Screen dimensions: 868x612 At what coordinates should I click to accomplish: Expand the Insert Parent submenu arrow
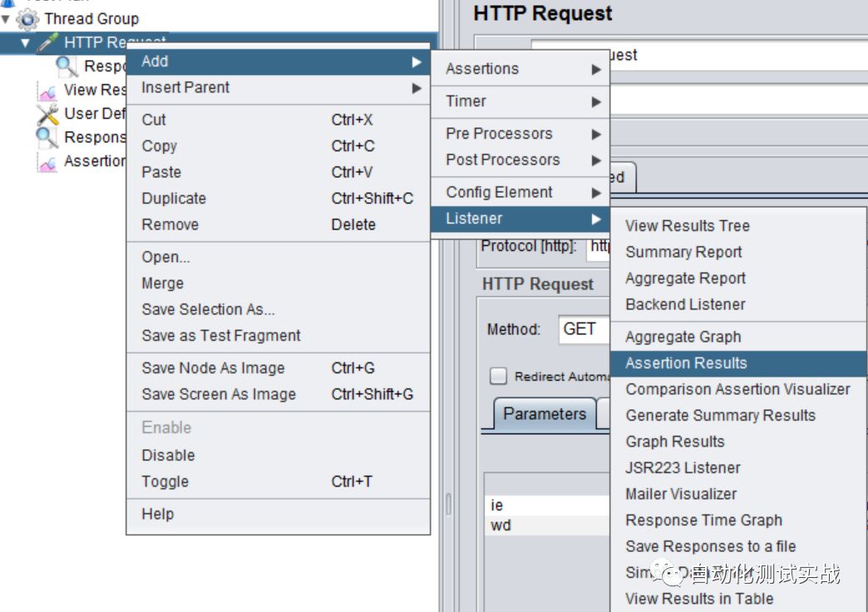(x=417, y=88)
